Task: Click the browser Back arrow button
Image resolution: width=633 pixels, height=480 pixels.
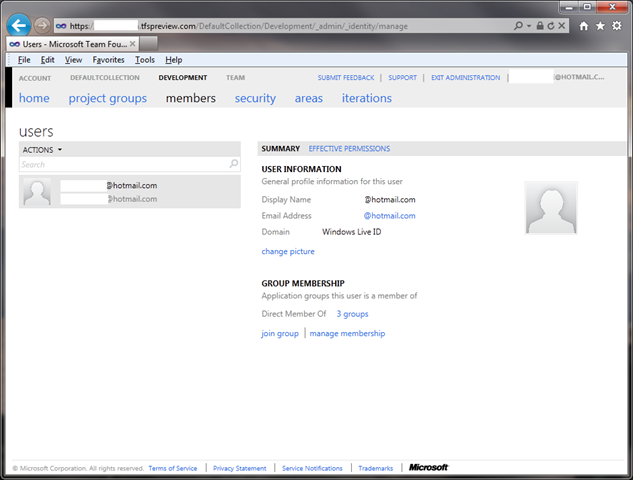Action: [x=18, y=25]
